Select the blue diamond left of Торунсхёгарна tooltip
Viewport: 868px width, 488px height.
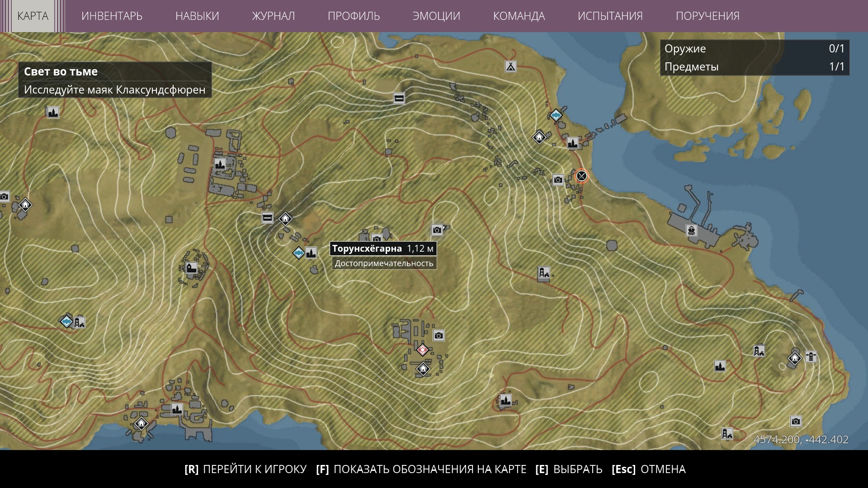298,253
